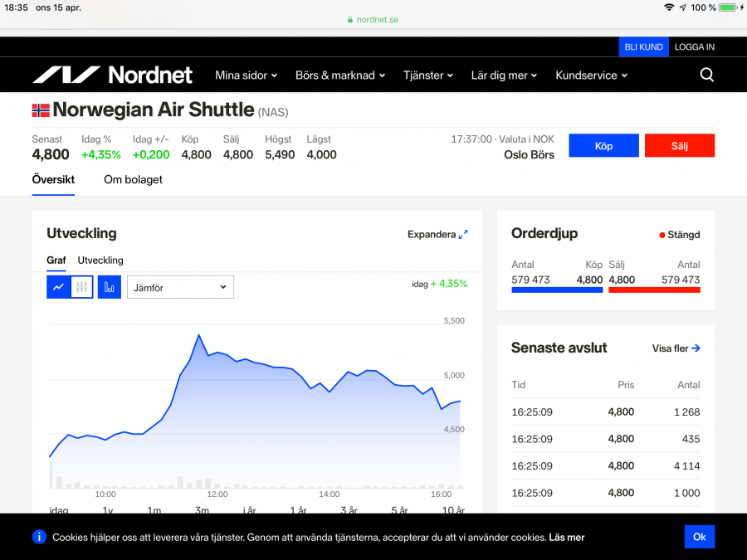The image size is (747, 560).
Task: Select the idag time range
Action: 59,509
